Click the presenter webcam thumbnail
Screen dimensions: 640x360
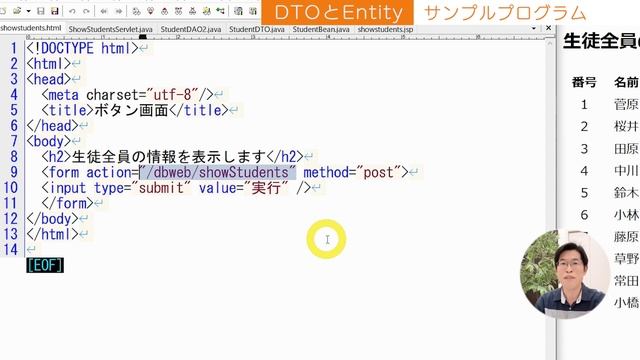tap(565, 274)
